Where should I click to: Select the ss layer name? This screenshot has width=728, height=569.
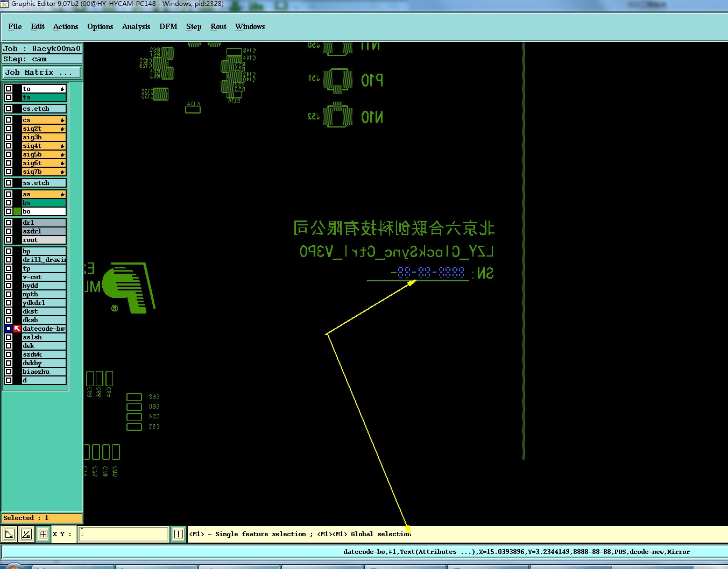click(x=44, y=194)
